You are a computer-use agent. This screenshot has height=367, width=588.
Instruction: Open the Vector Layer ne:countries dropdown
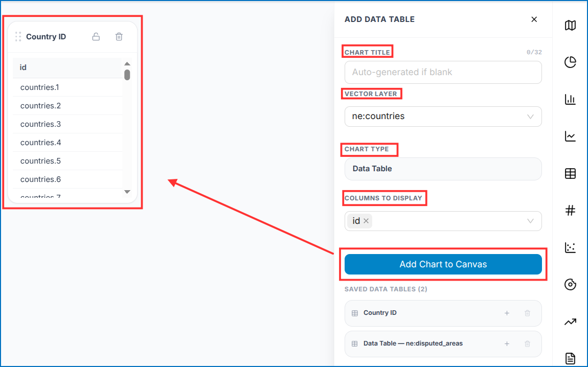pyautogui.click(x=443, y=116)
